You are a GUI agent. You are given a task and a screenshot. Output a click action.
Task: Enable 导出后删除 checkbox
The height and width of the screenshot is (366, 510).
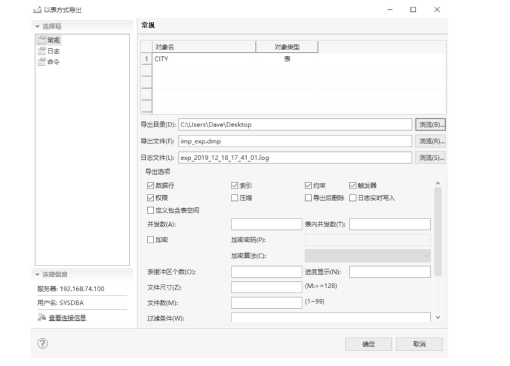coord(308,198)
